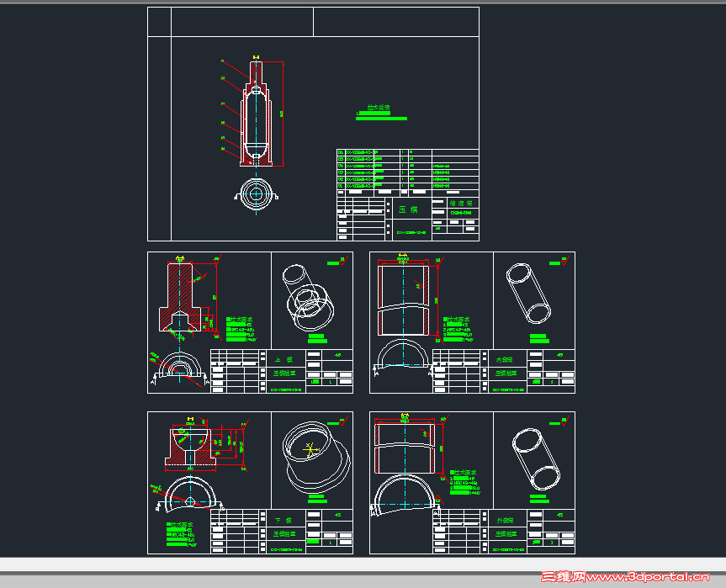Viewport: 726px width, 588px height.
Task: Click the 技术要求 heading in the 下模 sheet
Action: (x=180, y=525)
